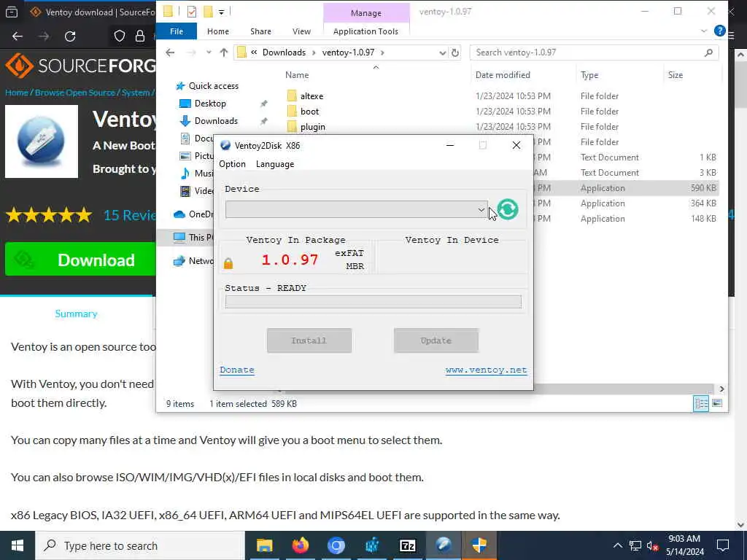The image size is (747, 560).
Task: Click the Properties icon in Explorer title bar
Action: (x=192, y=12)
